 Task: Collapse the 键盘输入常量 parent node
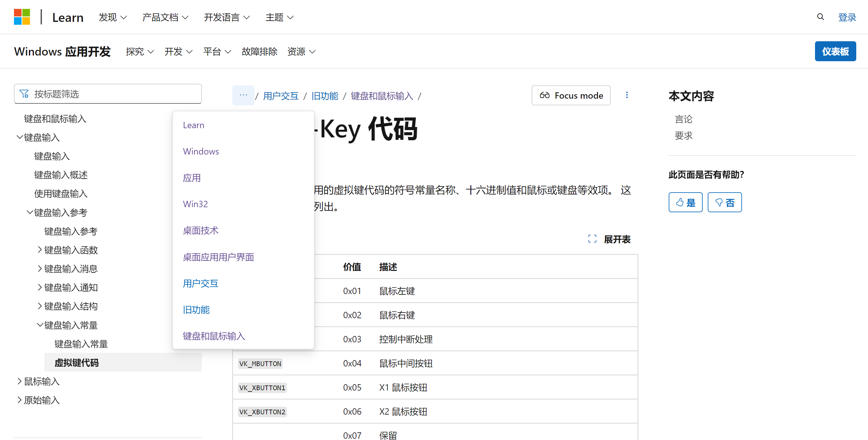(x=40, y=325)
